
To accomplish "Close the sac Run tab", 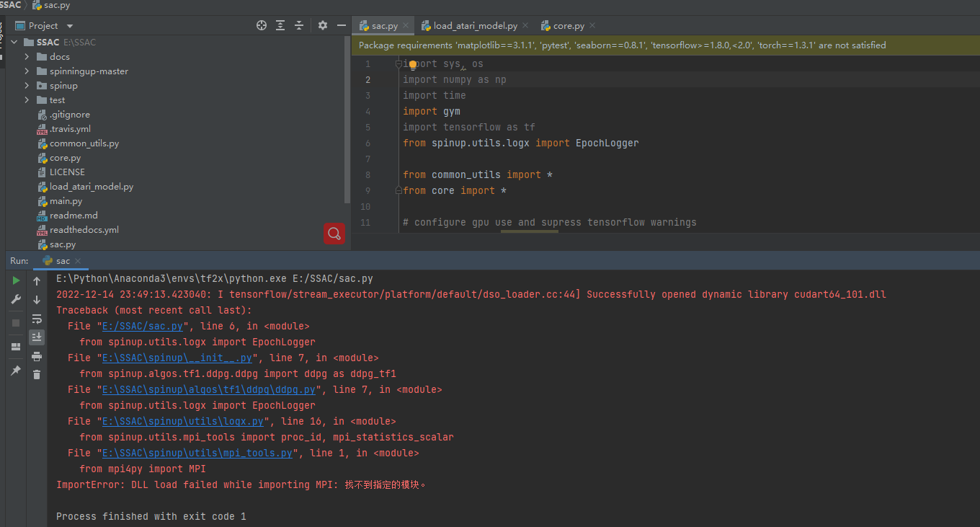I will point(78,261).
